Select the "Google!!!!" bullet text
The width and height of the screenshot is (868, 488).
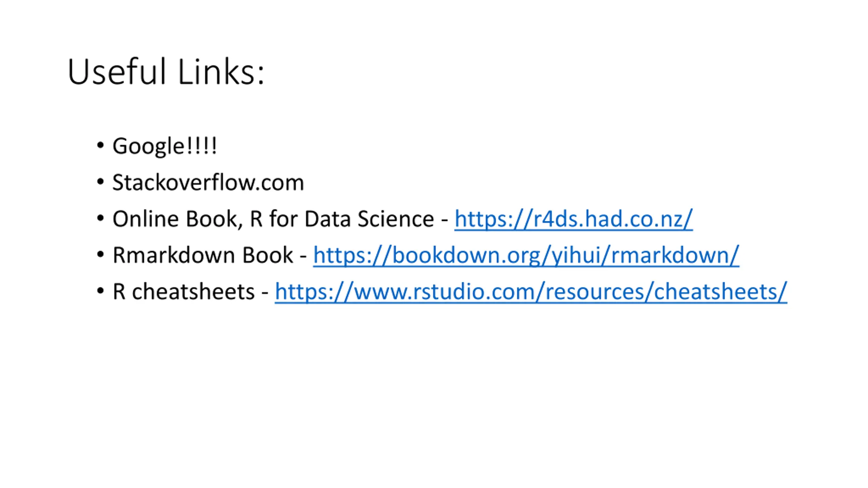pos(164,146)
